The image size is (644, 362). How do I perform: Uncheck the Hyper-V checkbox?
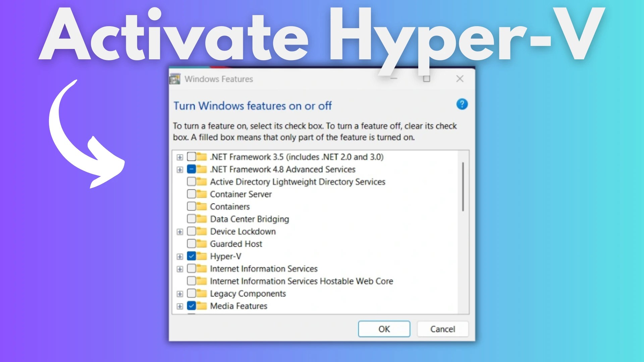tap(192, 256)
